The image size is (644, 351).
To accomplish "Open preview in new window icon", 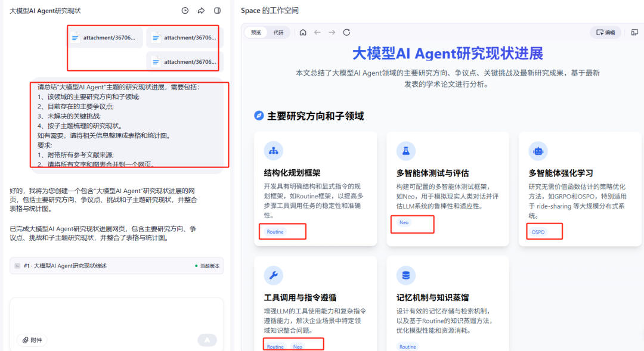I will coord(634,32).
